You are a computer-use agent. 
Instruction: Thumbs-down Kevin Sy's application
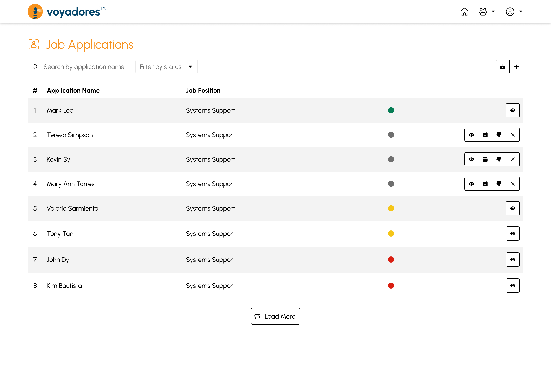tap(499, 159)
